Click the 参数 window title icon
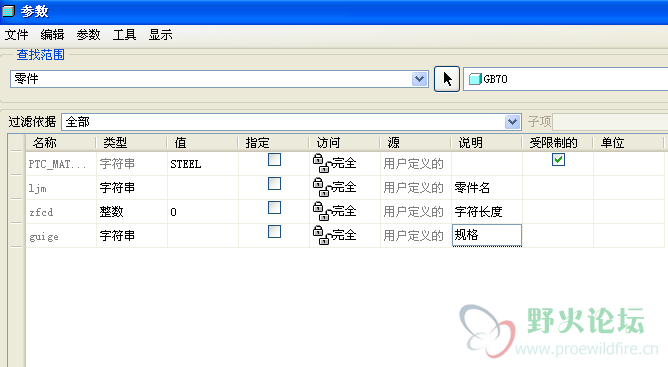The image size is (668, 367). pos(9,11)
